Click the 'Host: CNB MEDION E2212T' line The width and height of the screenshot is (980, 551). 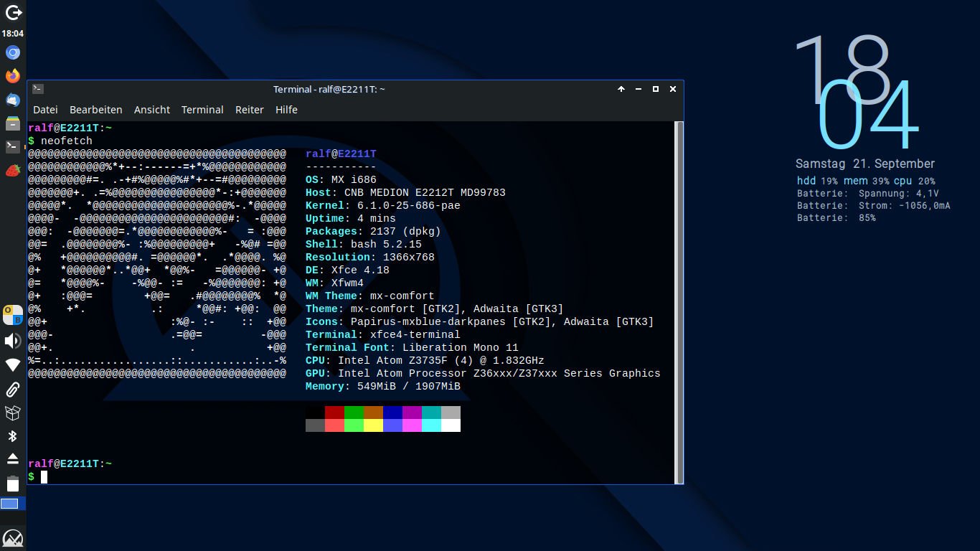405,193
